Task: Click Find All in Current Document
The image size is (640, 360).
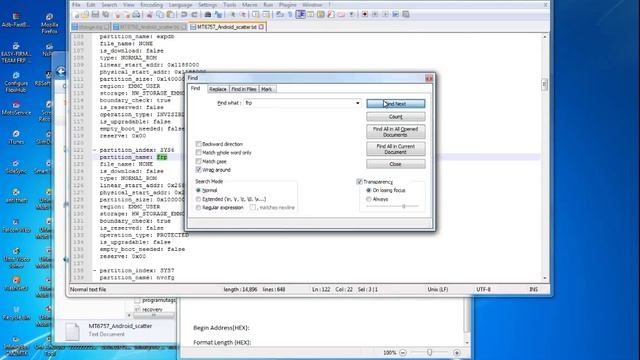Action: click(396, 149)
